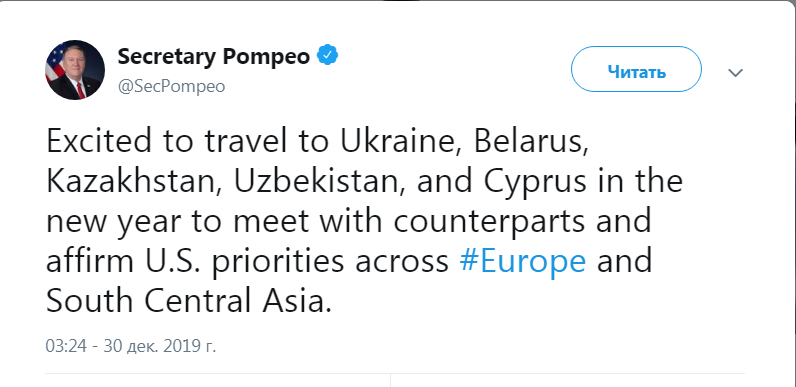Click the word priorities in the tweet

tap(287, 263)
